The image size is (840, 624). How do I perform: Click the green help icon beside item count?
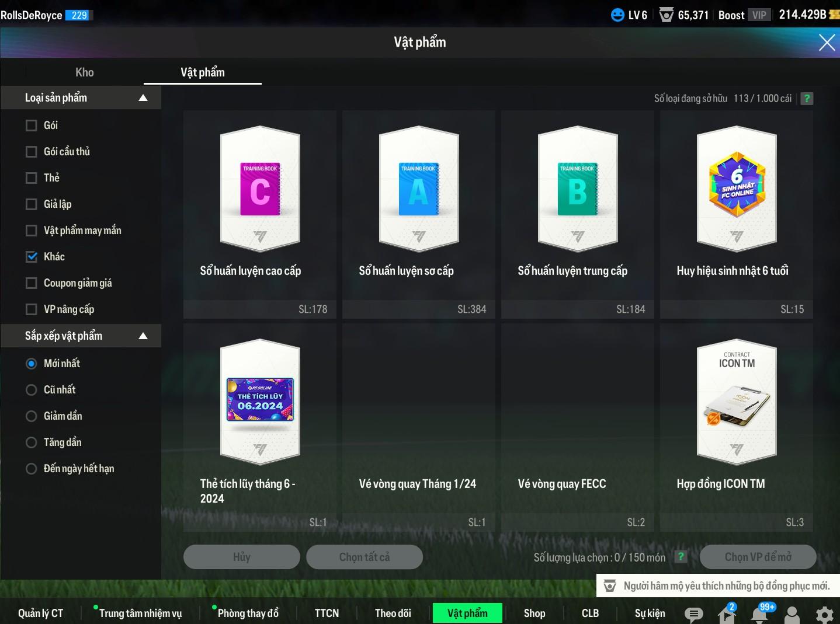pos(807,99)
